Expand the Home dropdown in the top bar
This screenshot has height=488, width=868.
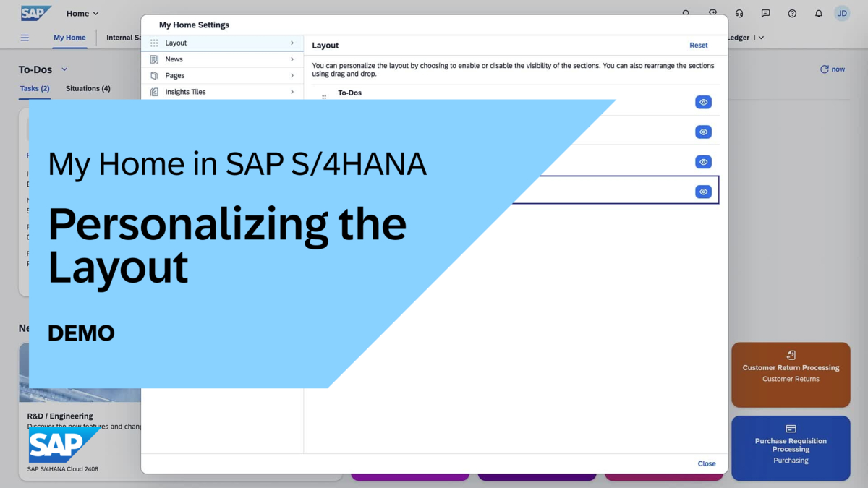82,13
